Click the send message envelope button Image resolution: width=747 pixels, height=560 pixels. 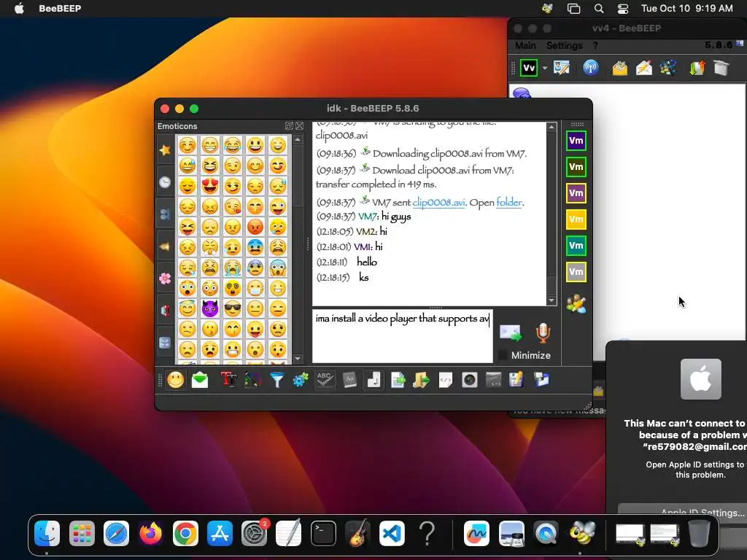pos(510,332)
